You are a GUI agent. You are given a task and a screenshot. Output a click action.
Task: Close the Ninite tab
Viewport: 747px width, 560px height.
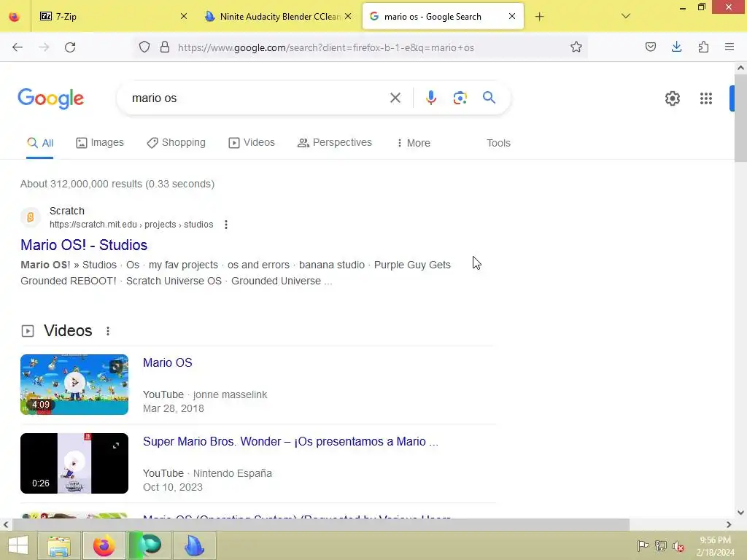point(348,16)
